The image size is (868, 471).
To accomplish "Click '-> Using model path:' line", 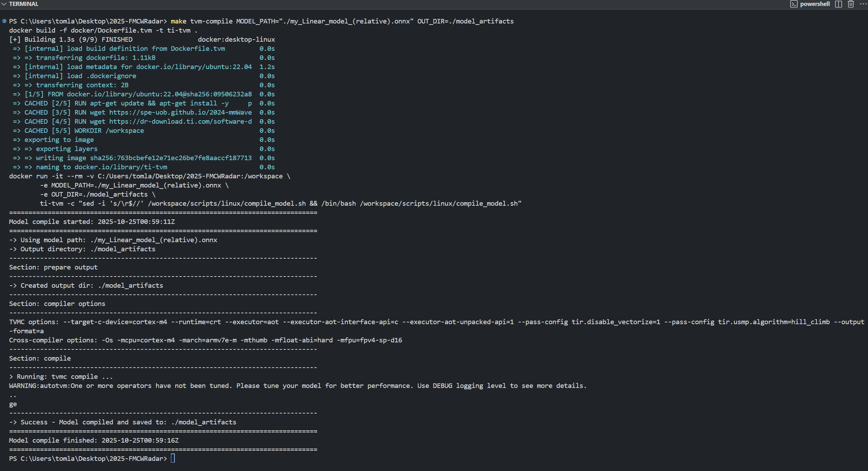I will point(113,240).
